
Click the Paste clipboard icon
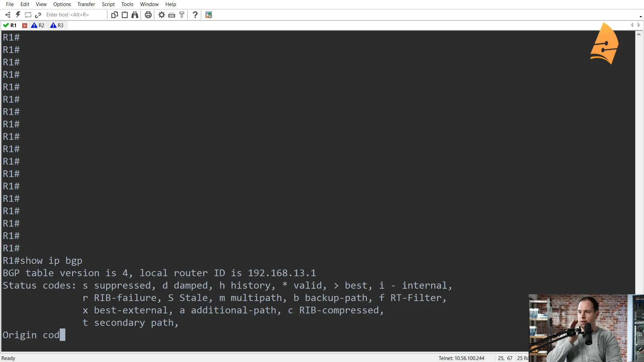coord(125,15)
